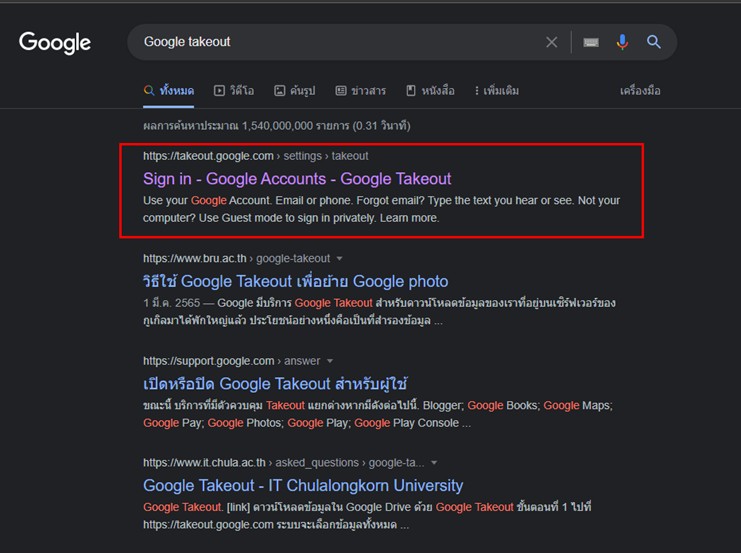Expand dropdown arrow next to bru.ac.th URL
Viewport: 741px width, 553px height.
pyautogui.click(x=339, y=259)
